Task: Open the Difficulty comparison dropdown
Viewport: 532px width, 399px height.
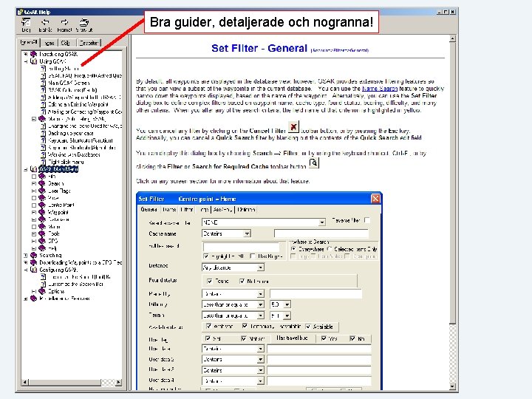Action: (x=261, y=304)
